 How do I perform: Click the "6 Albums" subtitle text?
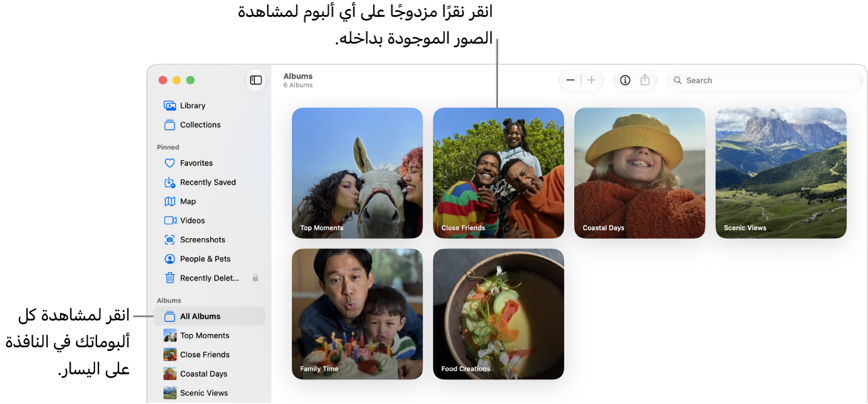(298, 85)
